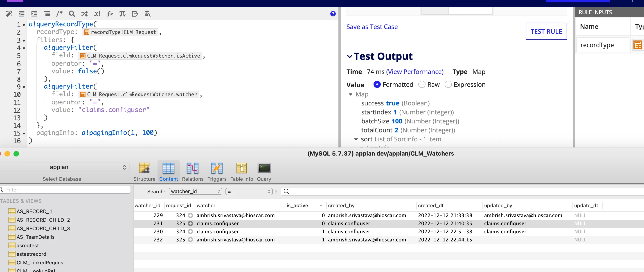The width and height of the screenshot is (644, 272).
Task: Follow foreign key arrow in row 732
Action: [x=190, y=240]
